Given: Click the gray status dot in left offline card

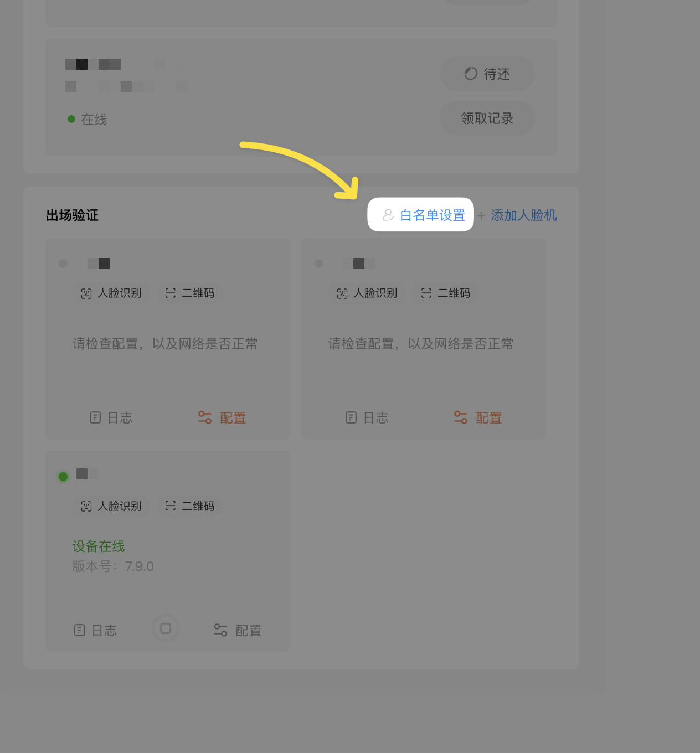Looking at the screenshot, I should pyautogui.click(x=63, y=264).
